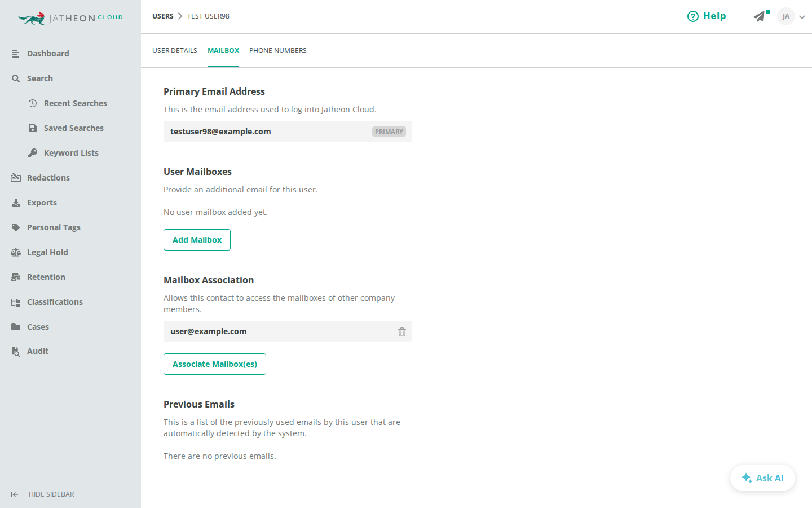
Task: Click the Help link text
Action: pos(714,16)
